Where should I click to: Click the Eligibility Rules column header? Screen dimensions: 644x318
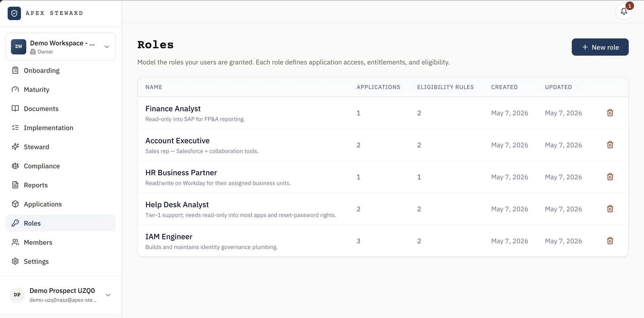[446, 87]
